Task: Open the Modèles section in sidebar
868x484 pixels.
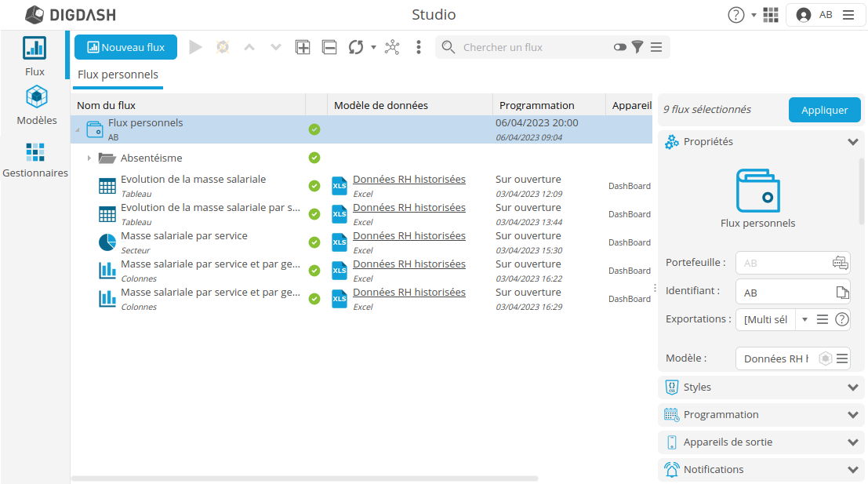Action: [x=36, y=106]
